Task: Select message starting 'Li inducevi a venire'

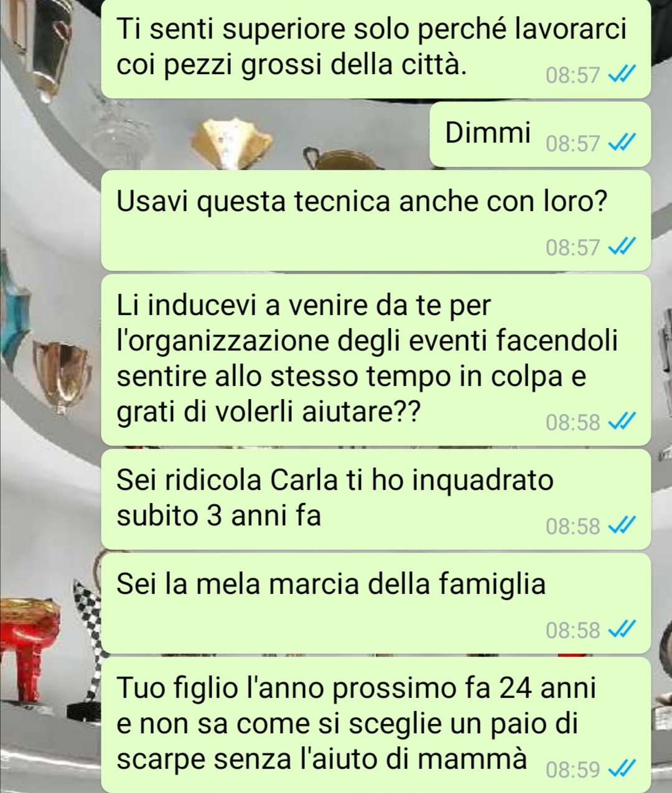Action: point(376,360)
